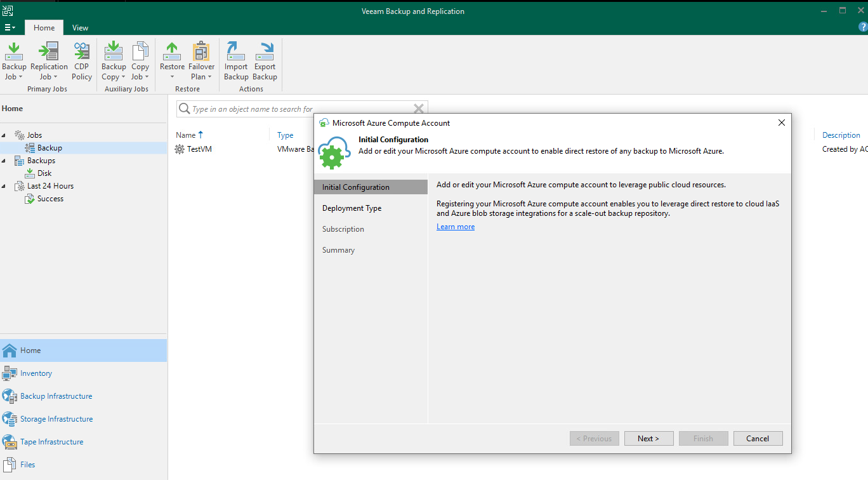Click the Next > button
The image size is (868, 480).
[x=648, y=439]
